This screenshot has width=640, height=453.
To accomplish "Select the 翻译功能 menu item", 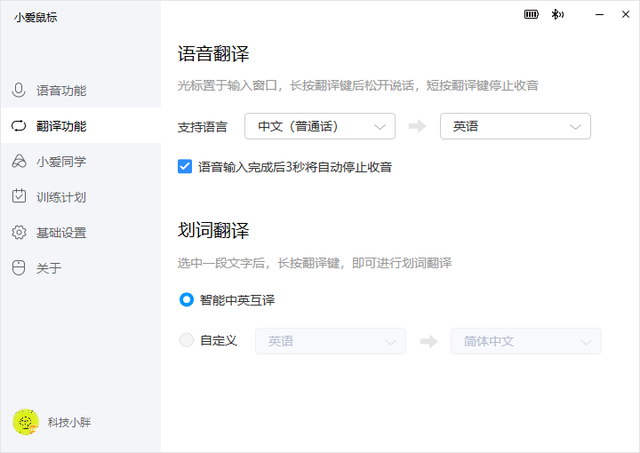I will pyautogui.click(x=81, y=126).
